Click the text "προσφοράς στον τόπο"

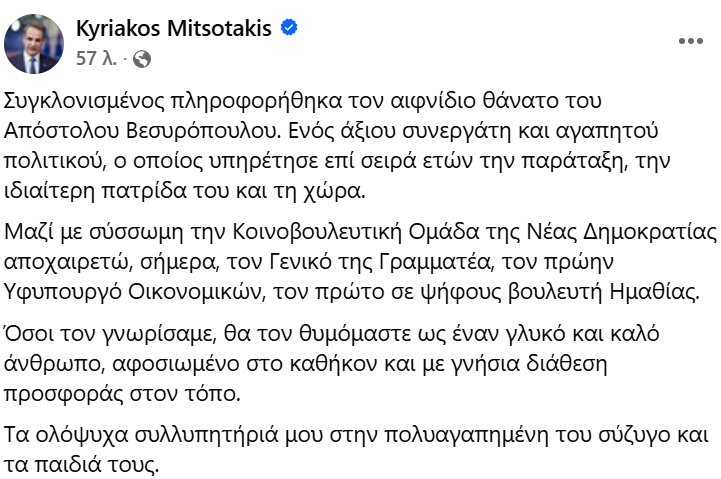point(122,394)
